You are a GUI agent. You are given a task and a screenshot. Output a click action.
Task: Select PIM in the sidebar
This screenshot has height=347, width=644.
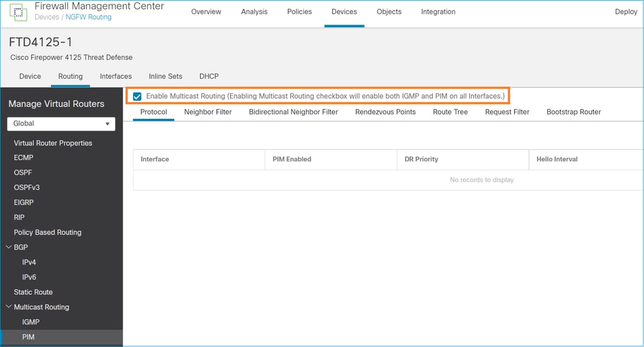pos(28,337)
